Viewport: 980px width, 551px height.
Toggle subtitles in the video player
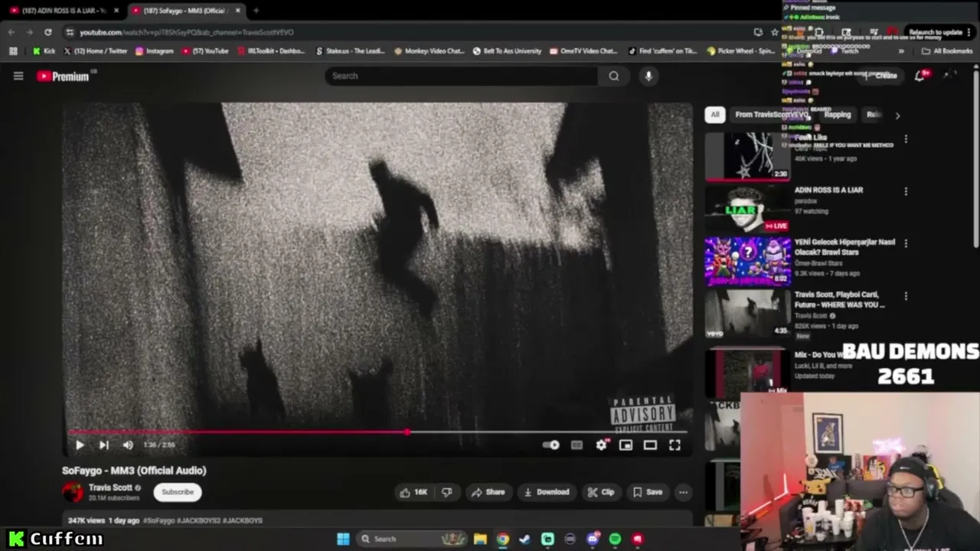(x=577, y=445)
